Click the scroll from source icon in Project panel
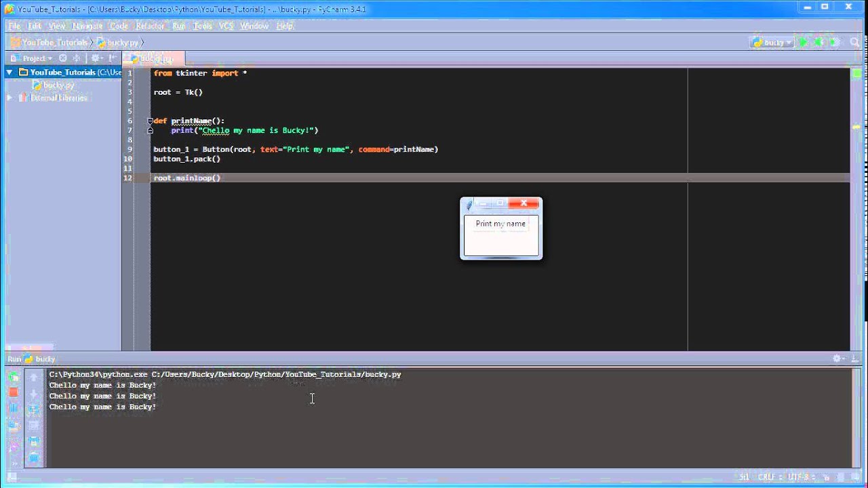Image resolution: width=868 pixels, height=488 pixels. pos(63,58)
